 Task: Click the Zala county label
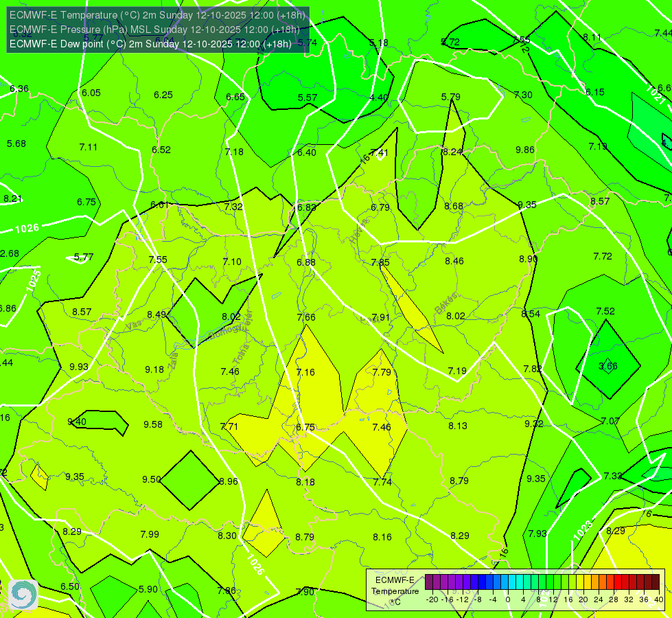[x=173, y=360]
